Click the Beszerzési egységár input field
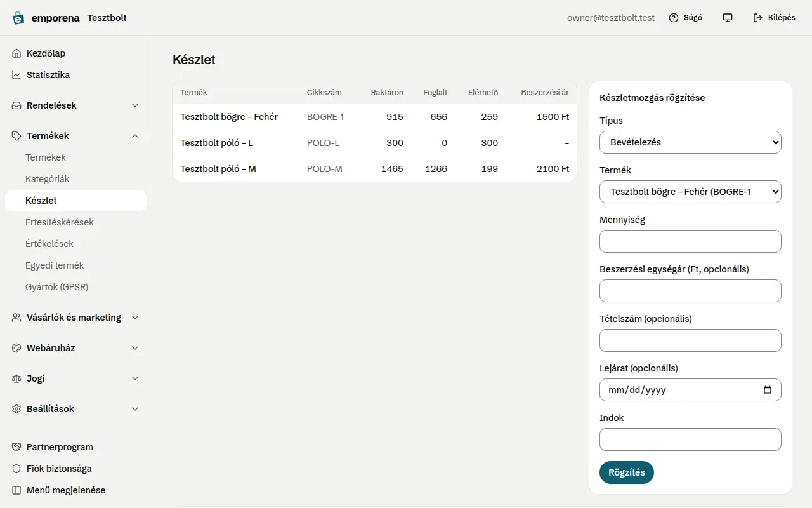Screen dimensions: 812x508 tap(690, 291)
